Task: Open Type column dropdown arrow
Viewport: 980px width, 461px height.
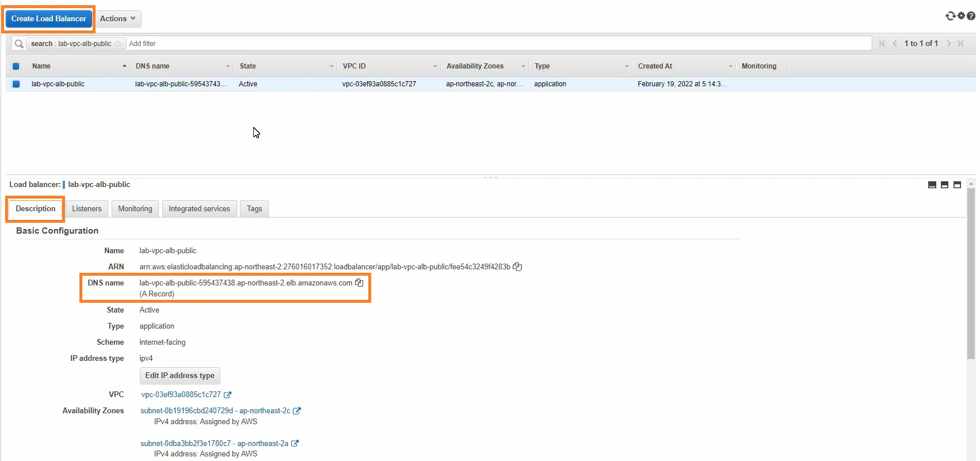Action: (627, 67)
